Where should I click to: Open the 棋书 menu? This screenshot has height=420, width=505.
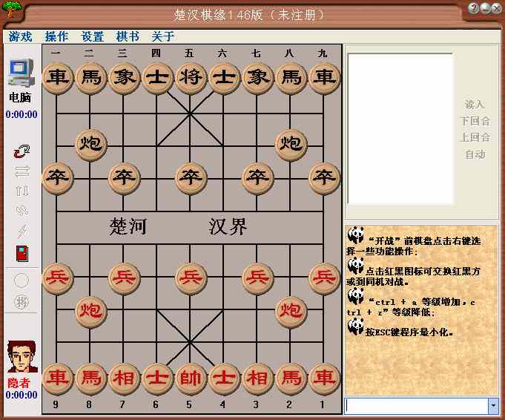coord(128,36)
